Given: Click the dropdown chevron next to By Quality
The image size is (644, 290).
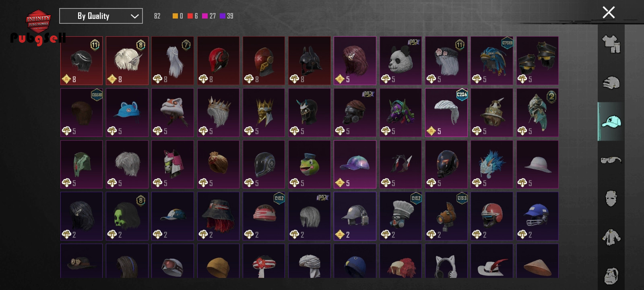Looking at the screenshot, I should [134, 16].
